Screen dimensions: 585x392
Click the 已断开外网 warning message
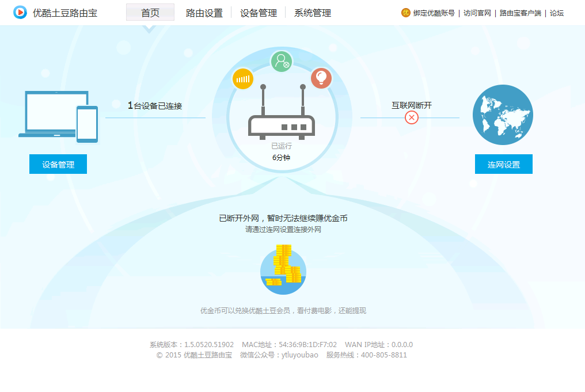pyautogui.click(x=283, y=218)
